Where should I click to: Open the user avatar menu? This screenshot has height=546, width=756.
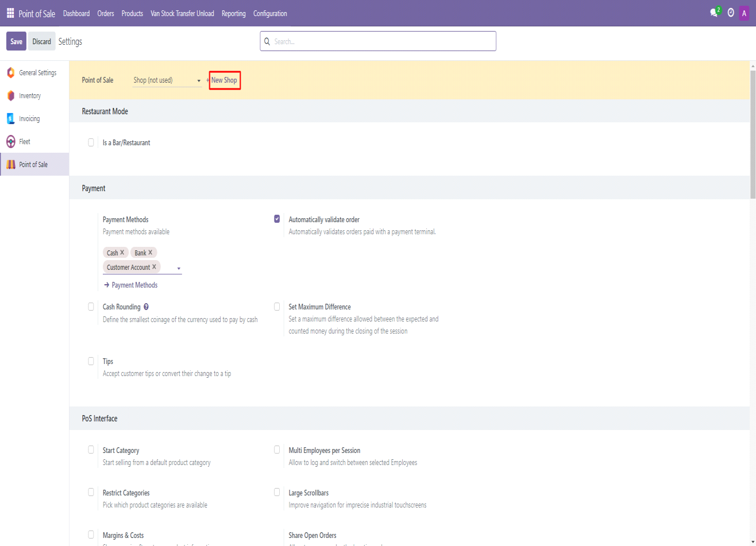745,13
